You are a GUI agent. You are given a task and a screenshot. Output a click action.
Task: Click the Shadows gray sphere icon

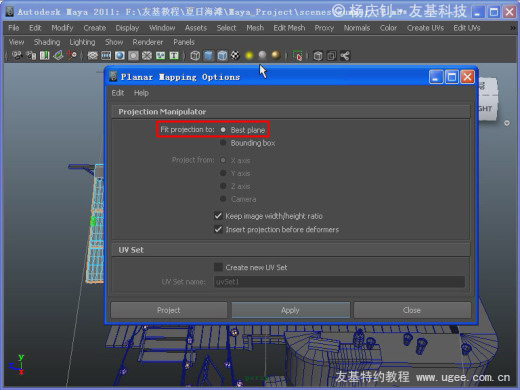point(263,55)
